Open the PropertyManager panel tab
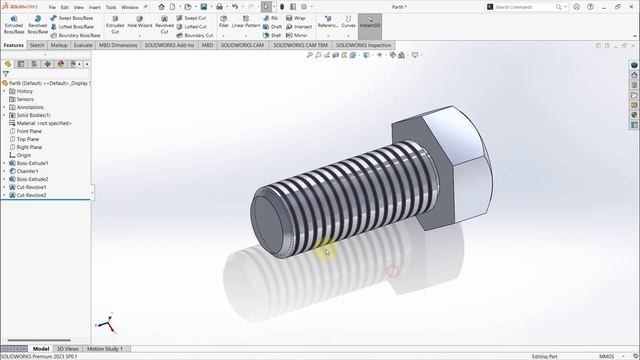 (21, 64)
